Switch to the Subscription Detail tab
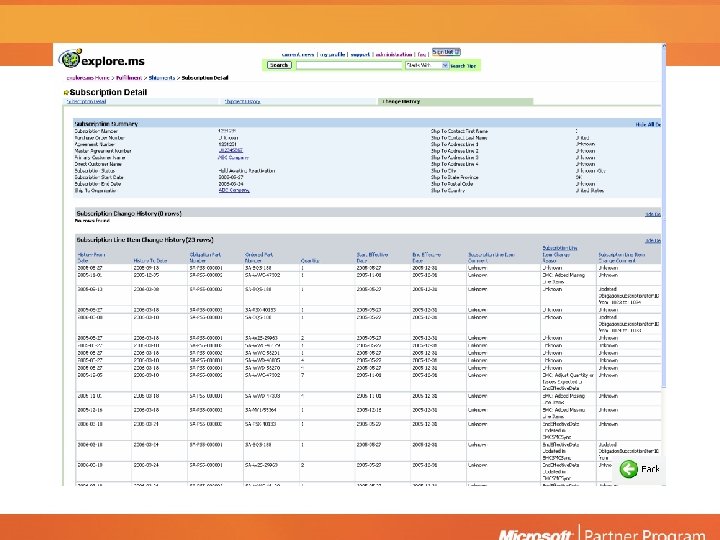 pyautogui.click(x=86, y=101)
